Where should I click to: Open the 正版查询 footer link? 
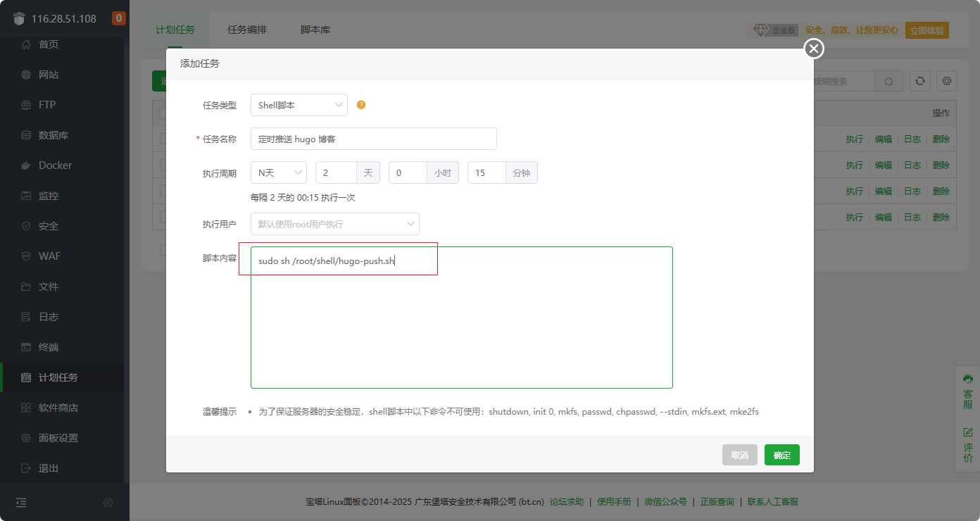(717, 502)
